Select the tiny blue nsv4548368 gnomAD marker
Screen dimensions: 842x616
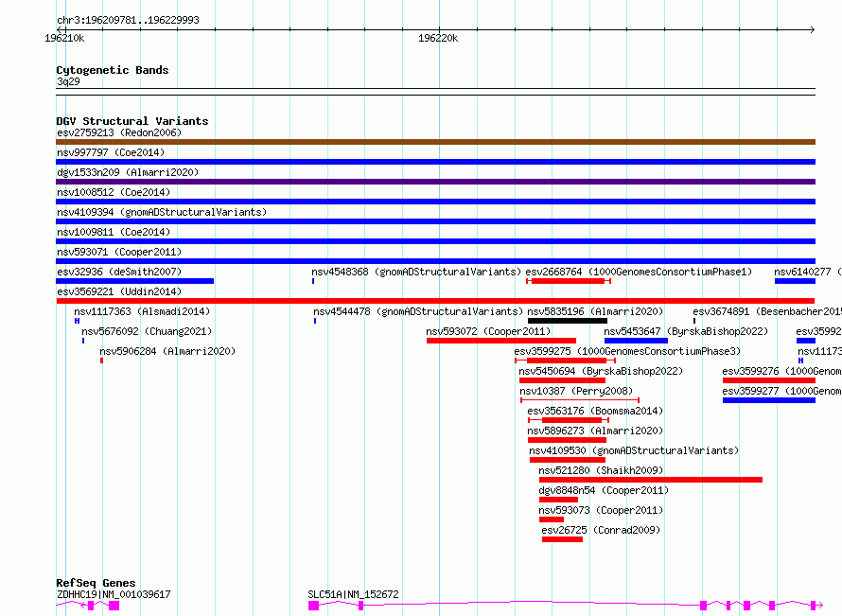click(313, 281)
